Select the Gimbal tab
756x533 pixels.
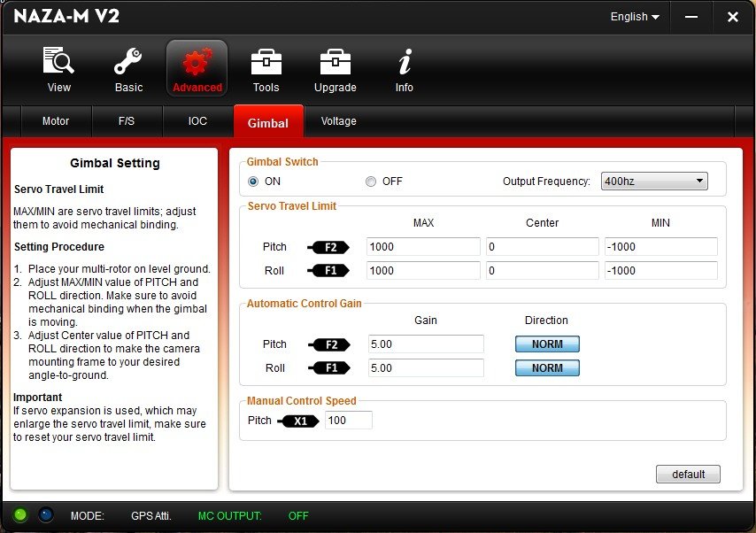pyautogui.click(x=268, y=122)
